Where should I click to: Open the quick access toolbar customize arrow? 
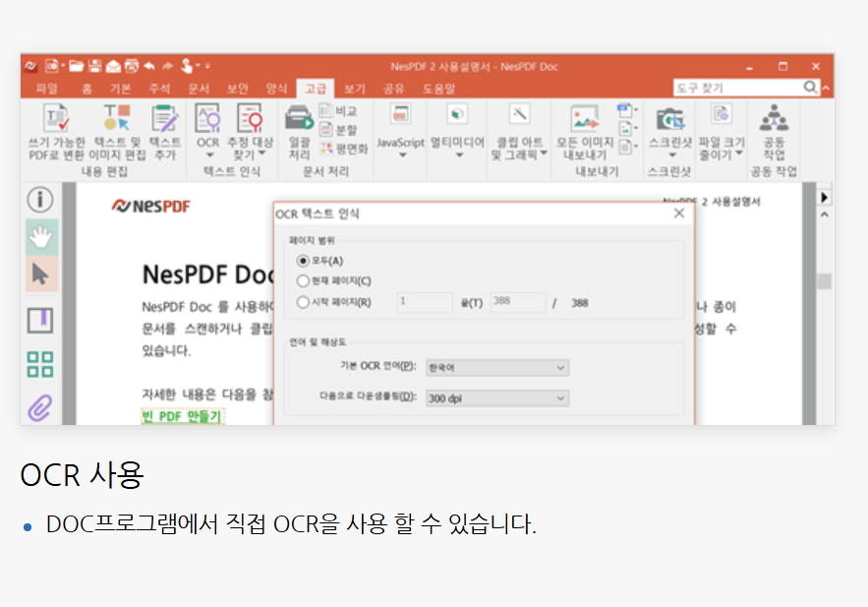[x=207, y=67]
